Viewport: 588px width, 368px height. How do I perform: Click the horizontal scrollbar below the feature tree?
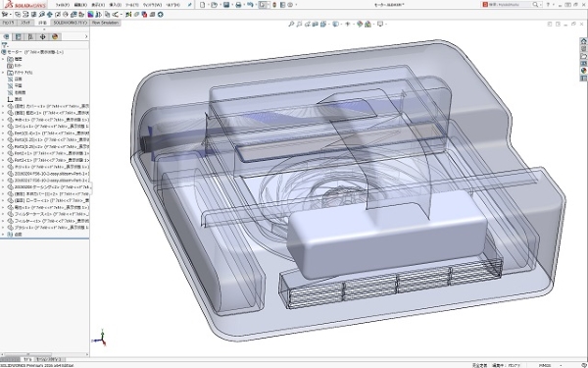click(x=45, y=354)
